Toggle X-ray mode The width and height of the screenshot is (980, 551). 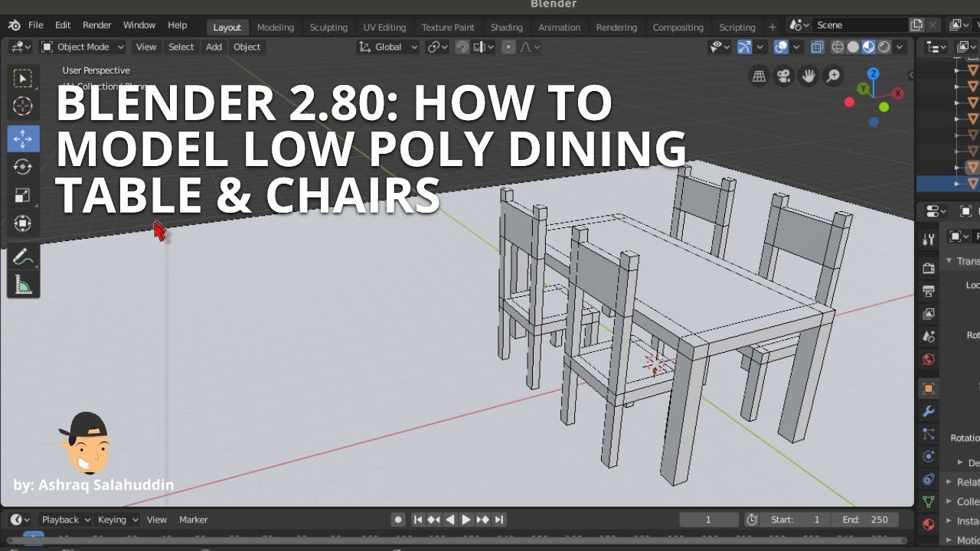click(x=818, y=47)
